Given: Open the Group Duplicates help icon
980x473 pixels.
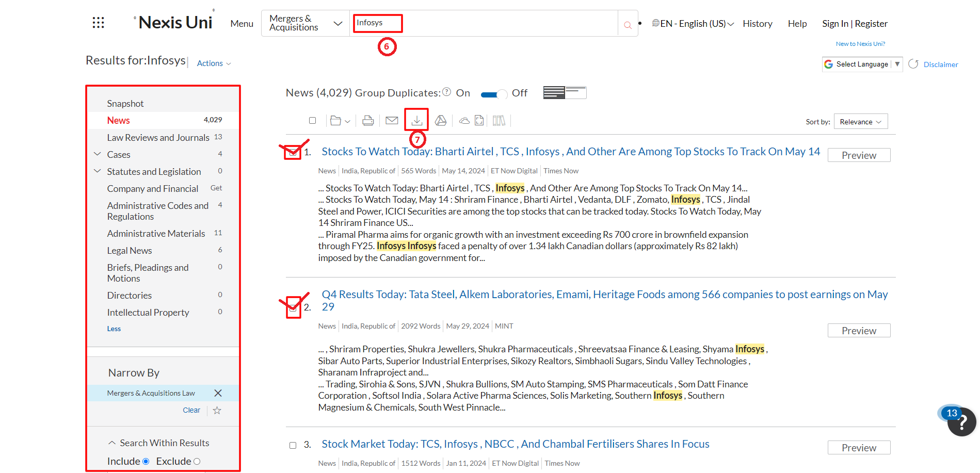Looking at the screenshot, I should (x=447, y=92).
